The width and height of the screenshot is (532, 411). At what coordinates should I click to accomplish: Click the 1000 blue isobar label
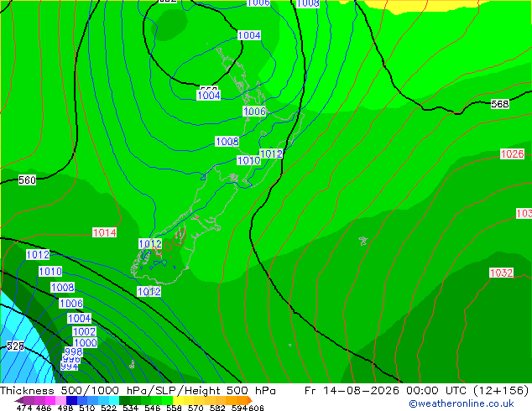click(x=86, y=342)
